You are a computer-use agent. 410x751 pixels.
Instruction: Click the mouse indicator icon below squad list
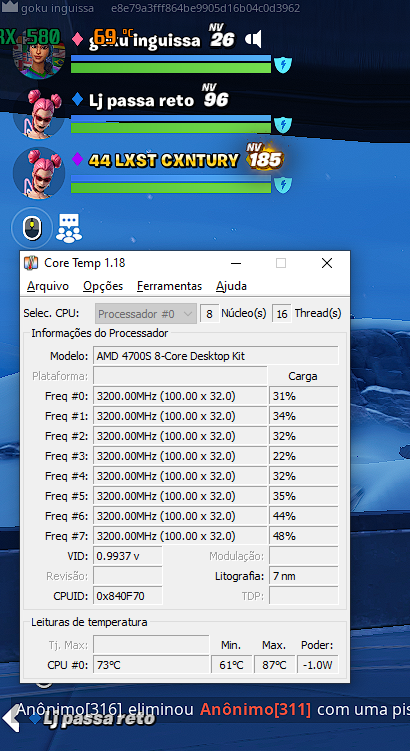[x=32, y=227]
